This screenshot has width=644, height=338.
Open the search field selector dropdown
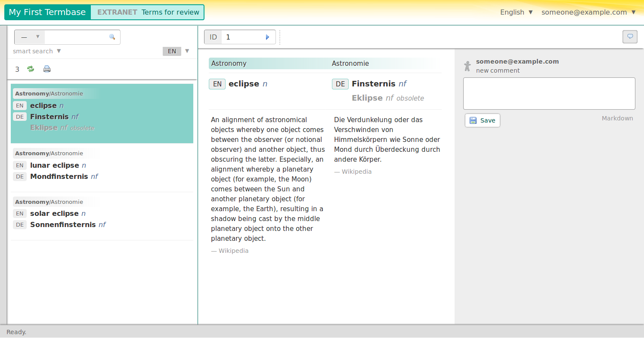pos(29,37)
